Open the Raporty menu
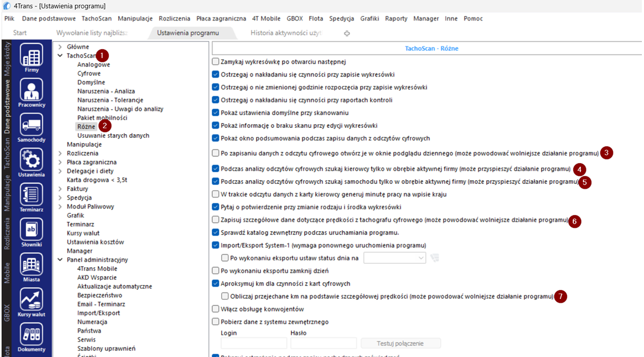Viewport: 644px width, 357px height. tap(396, 18)
